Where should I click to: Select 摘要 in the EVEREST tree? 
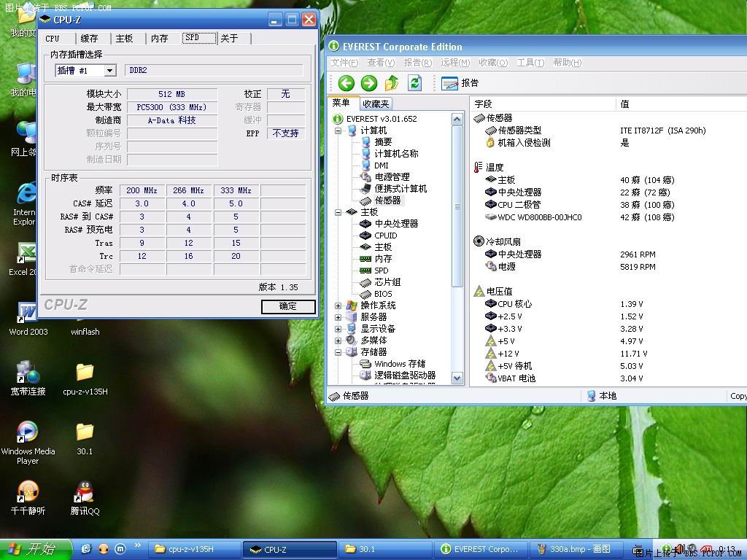tap(383, 142)
